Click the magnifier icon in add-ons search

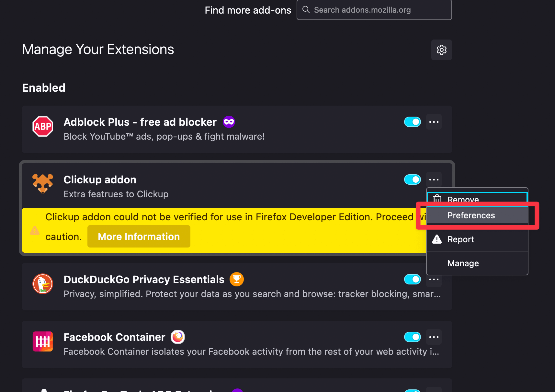(x=306, y=9)
